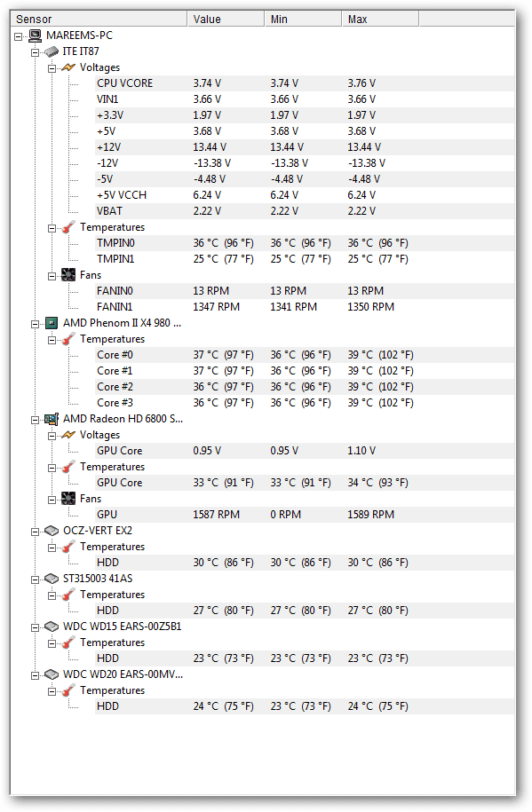The width and height of the screenshot is (532, 812).
Task: Collapse the ITE IT87 Voltages group
Action: click(x=52, y=68)
